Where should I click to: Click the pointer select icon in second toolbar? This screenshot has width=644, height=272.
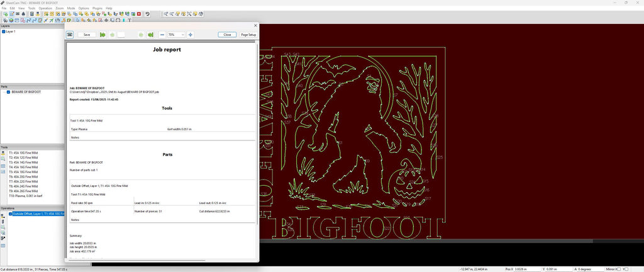click(77, 20)
